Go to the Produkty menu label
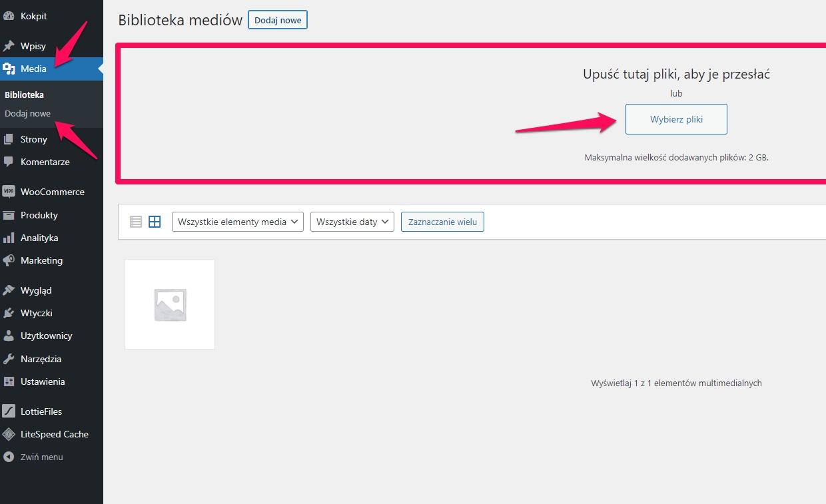Screen dimensions: 826x504 point(39,215)
